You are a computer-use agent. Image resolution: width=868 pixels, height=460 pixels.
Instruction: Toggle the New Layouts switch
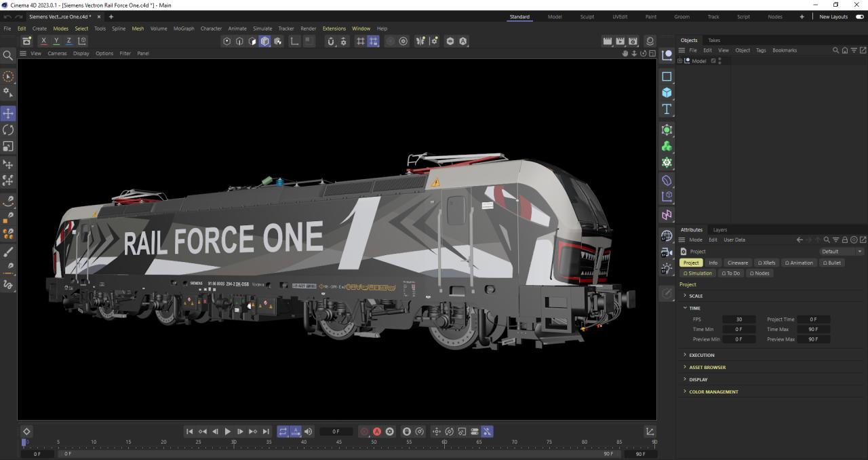(x=859, y=17)
